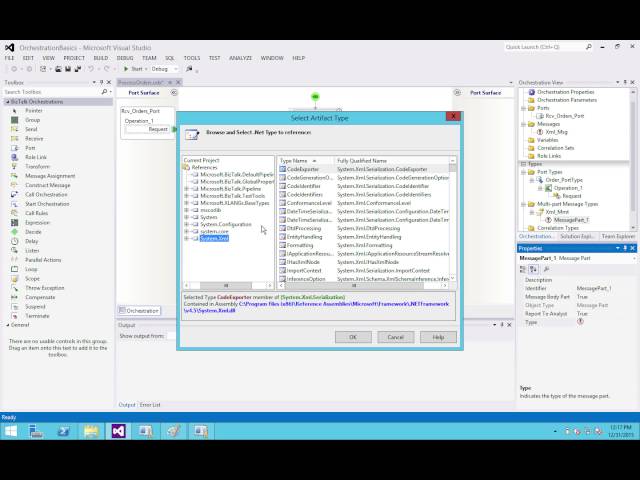This screenshot has height=480, width=640.
Task: Select Rcv_Orders_Port in Orchestration View
Action: (564, 116)
